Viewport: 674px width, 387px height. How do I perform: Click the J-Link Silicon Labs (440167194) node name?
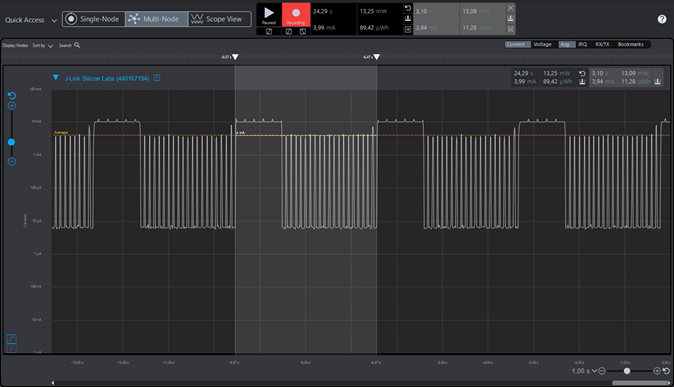point(107,78)
